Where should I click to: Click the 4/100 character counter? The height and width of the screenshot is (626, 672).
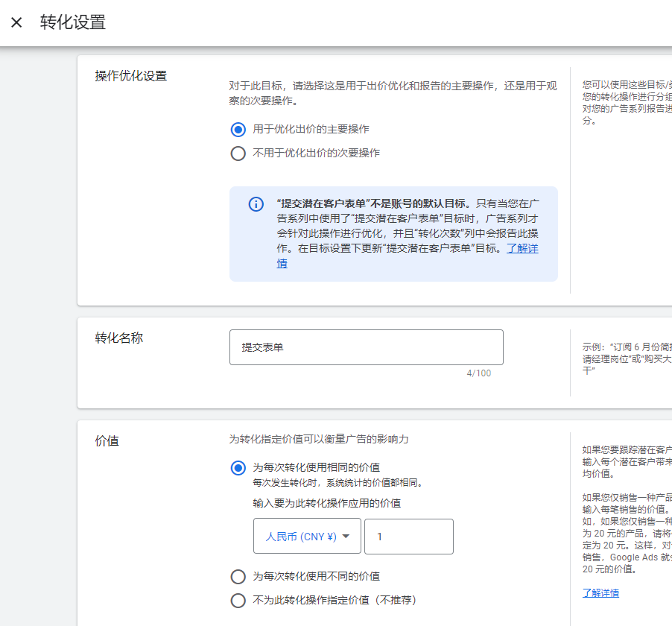[478, 373]
